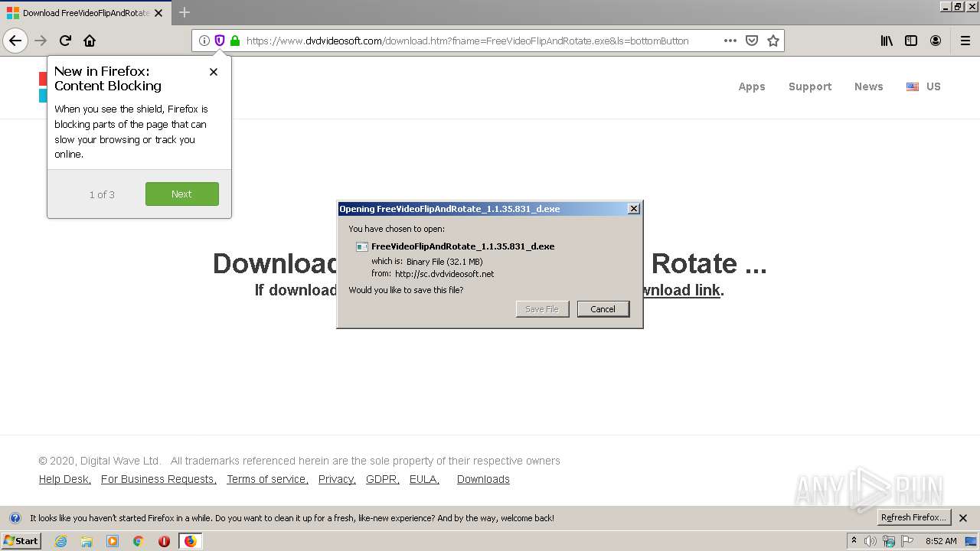
Task: Open the network tray icon
Action: click(x=888, y=541)
